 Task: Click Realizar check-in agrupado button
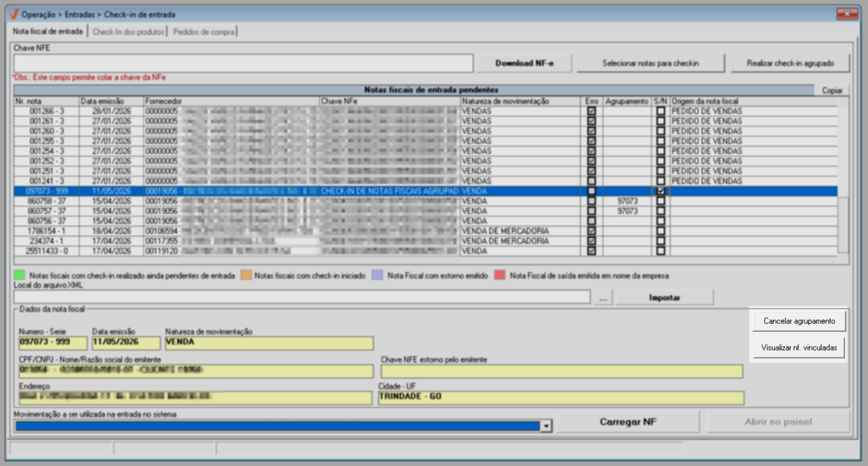790,63
